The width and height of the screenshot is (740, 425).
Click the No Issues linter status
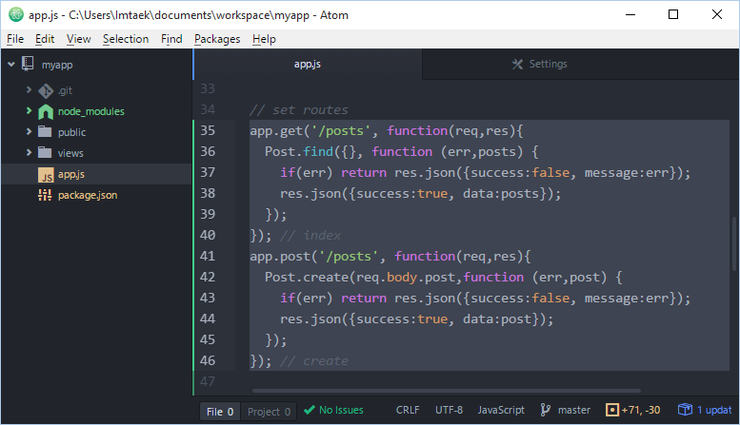pyautogui.click(x=334, y=410)
